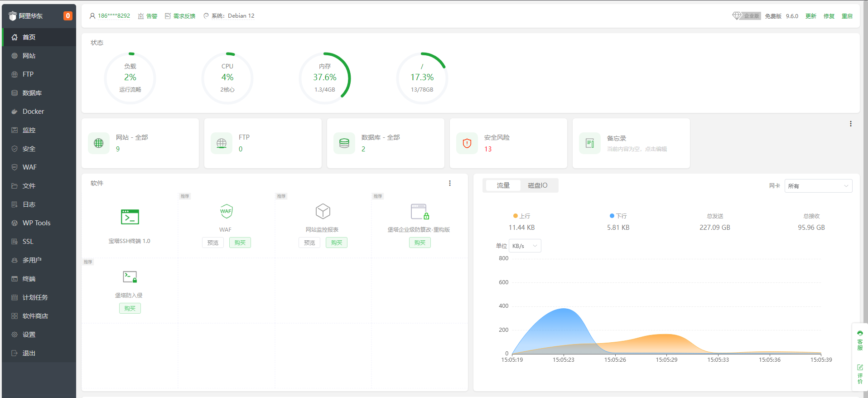Open the 监控 monitoring menu item
The height and width of the screenshot is (398, 868).
point(39,130)
